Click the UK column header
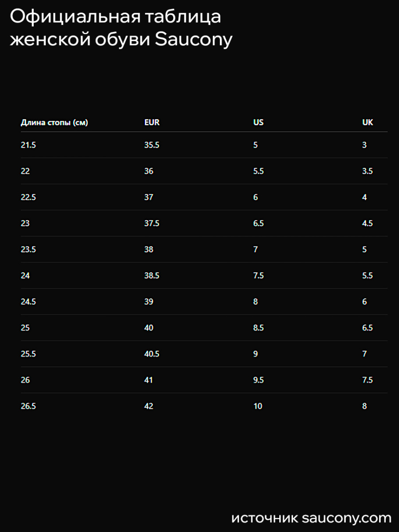The width and height of the screenshot is (399, 532). click(x=368, y=122)
